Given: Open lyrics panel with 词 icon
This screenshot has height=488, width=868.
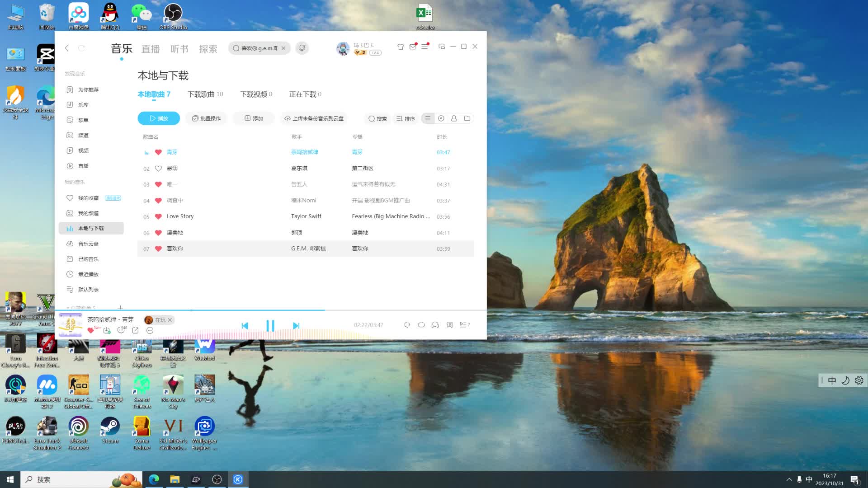Looking at the screenshot, I should pos(449,325).
